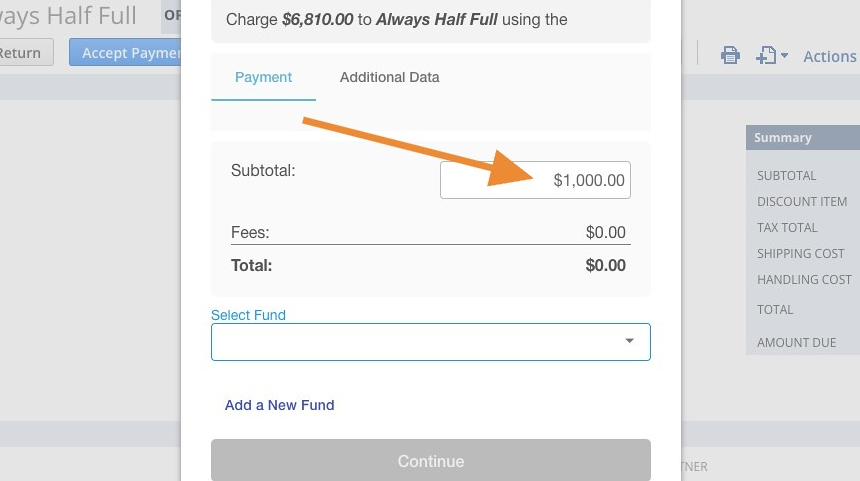Click into the Subtotal amount field

click(535, 180)
